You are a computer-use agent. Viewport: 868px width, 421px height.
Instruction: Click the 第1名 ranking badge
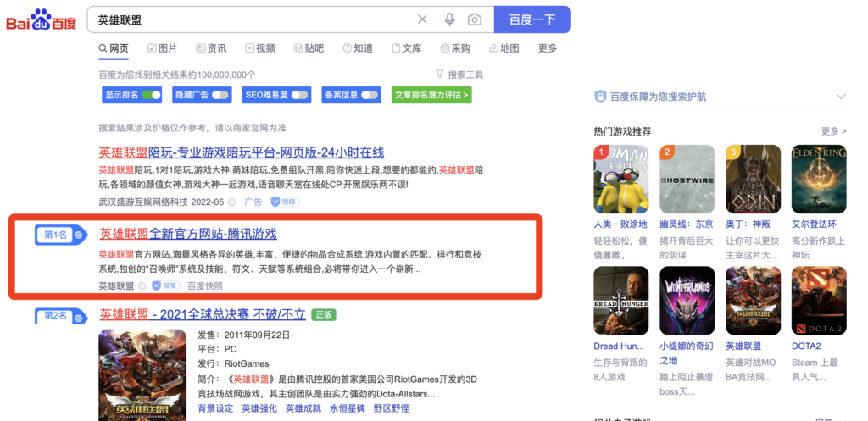[x=61, y=235]
